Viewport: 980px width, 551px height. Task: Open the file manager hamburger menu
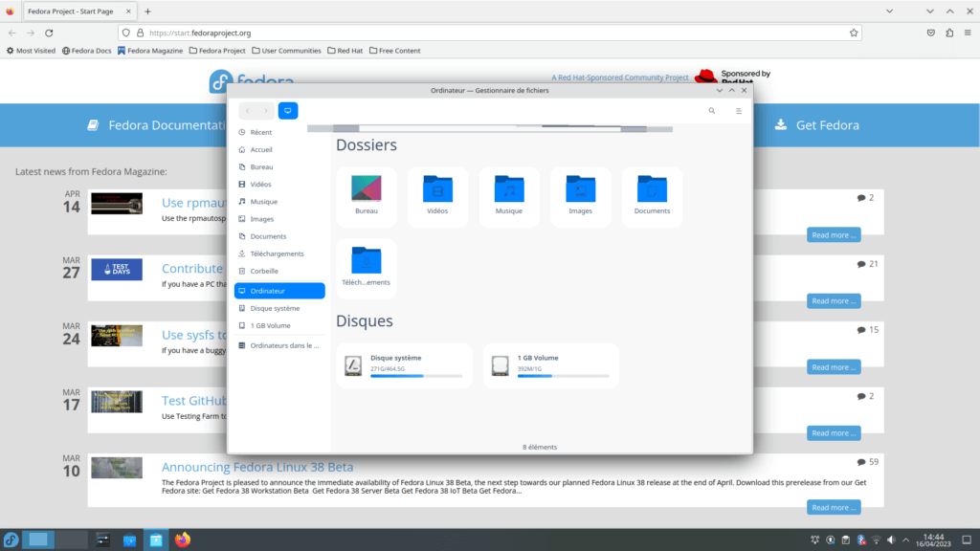pyautogui.click(x=739, y=111)
